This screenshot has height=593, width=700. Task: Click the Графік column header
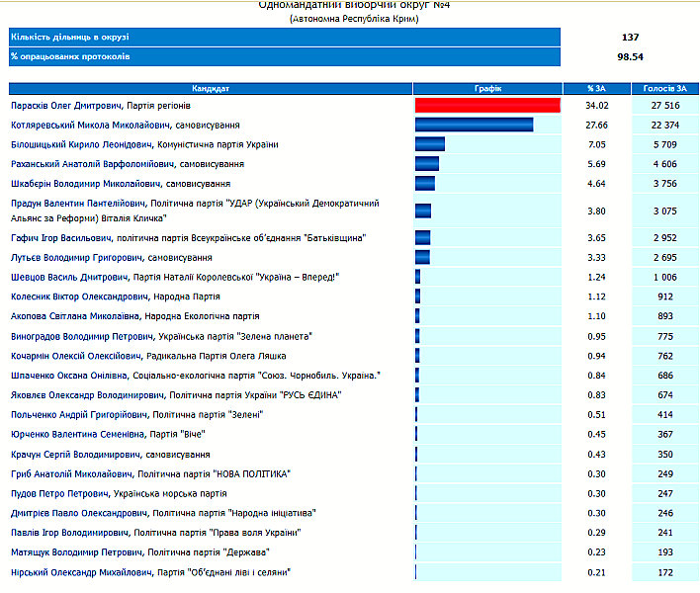click(x=487, y=89)
